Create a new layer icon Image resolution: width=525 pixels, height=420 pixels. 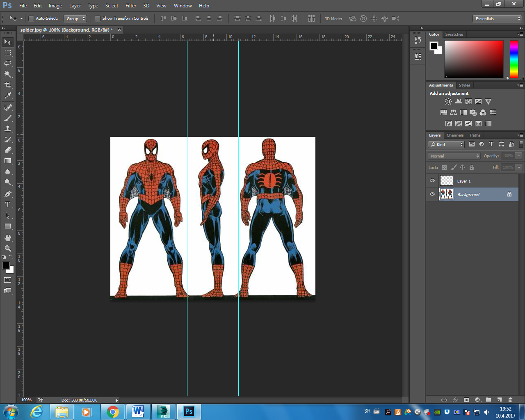[499, 399]
